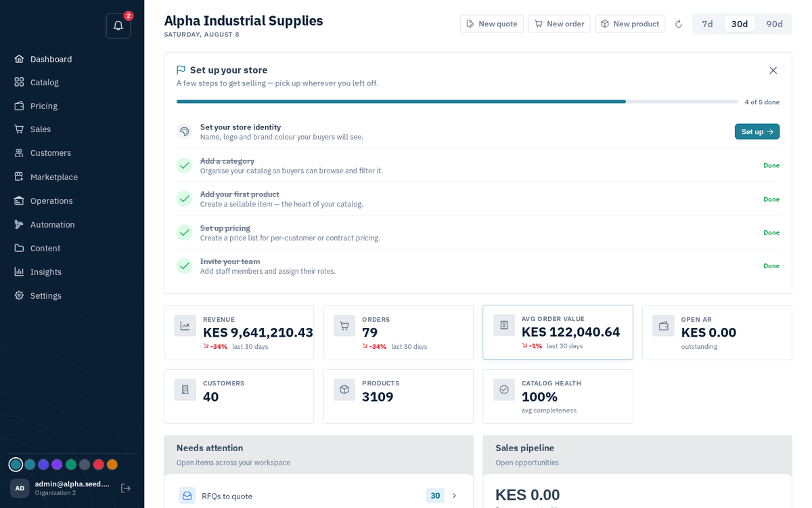812x508 pixels.
Task: Choose the purple theme swatch
Action: click(57, 465)
